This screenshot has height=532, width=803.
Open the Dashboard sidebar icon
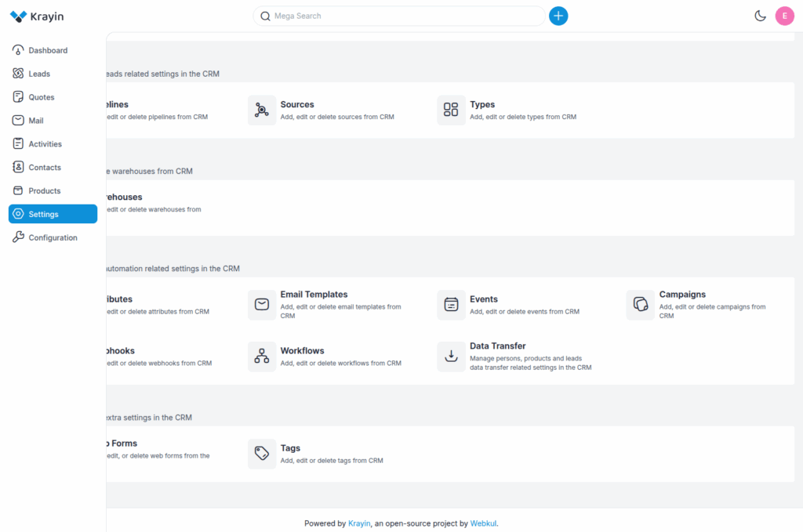pyautogui.click(x=18, y=50)
